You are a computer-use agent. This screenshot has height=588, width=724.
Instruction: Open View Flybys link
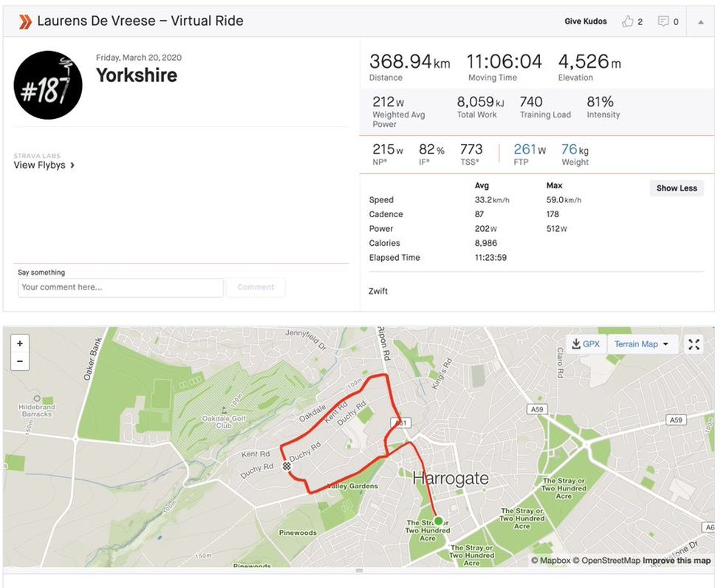click(x=44, y=165)
